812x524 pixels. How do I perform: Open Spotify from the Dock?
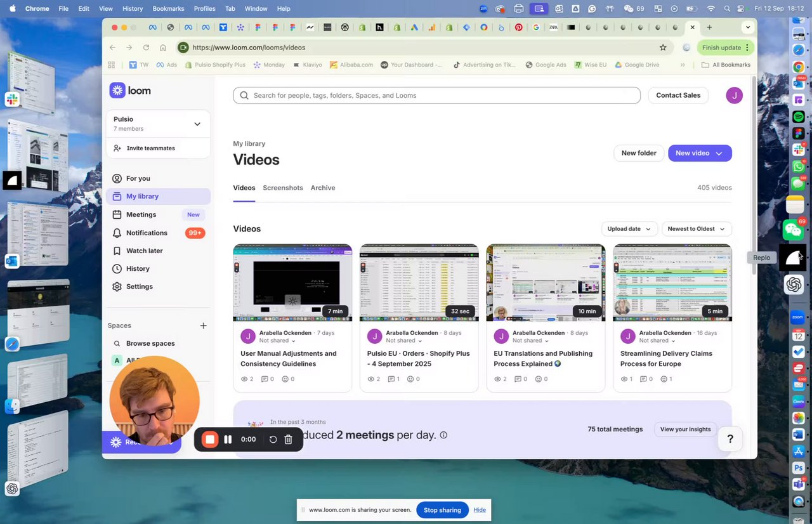pos(799,117)
